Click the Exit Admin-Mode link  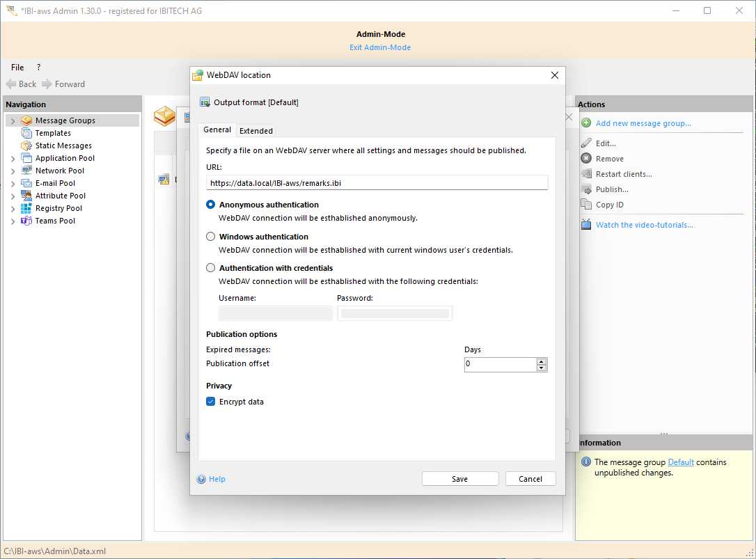point(380,47)
